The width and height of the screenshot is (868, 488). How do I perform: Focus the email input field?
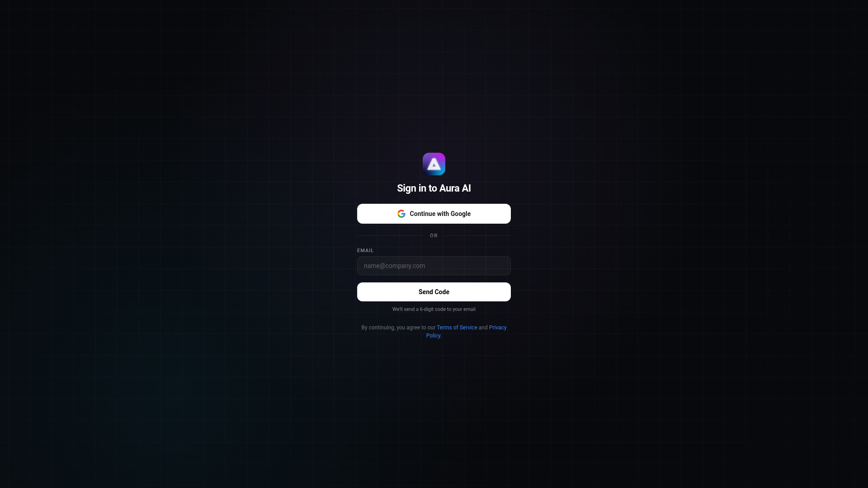coord(434,266)
